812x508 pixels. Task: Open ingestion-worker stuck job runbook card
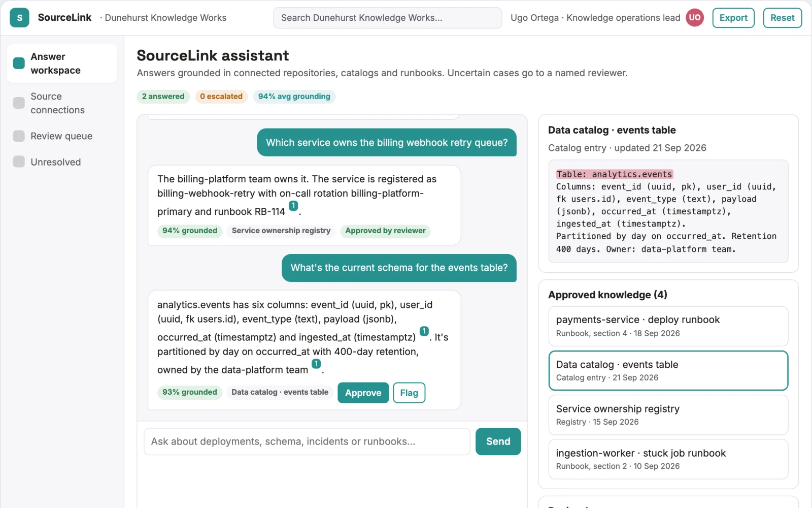[x=668, y=459]
